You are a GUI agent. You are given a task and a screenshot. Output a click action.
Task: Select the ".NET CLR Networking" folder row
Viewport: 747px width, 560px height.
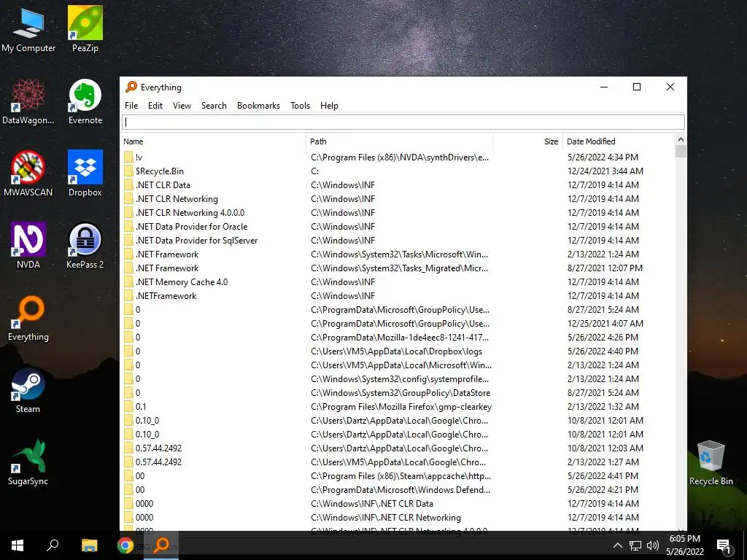click(398, 198)
